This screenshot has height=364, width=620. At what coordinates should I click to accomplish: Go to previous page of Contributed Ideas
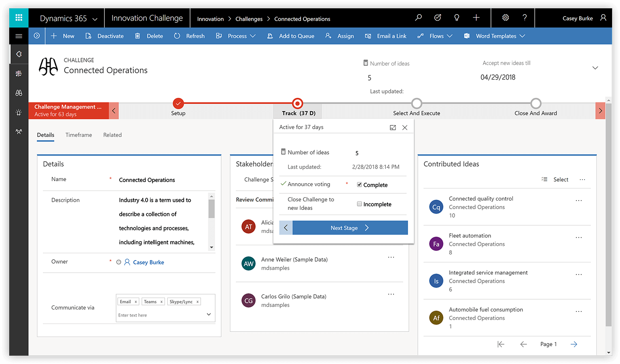tap(523, 344)
